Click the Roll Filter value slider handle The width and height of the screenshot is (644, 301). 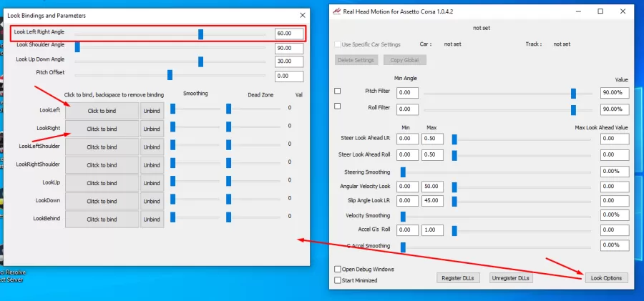click(x=573, y=110)
